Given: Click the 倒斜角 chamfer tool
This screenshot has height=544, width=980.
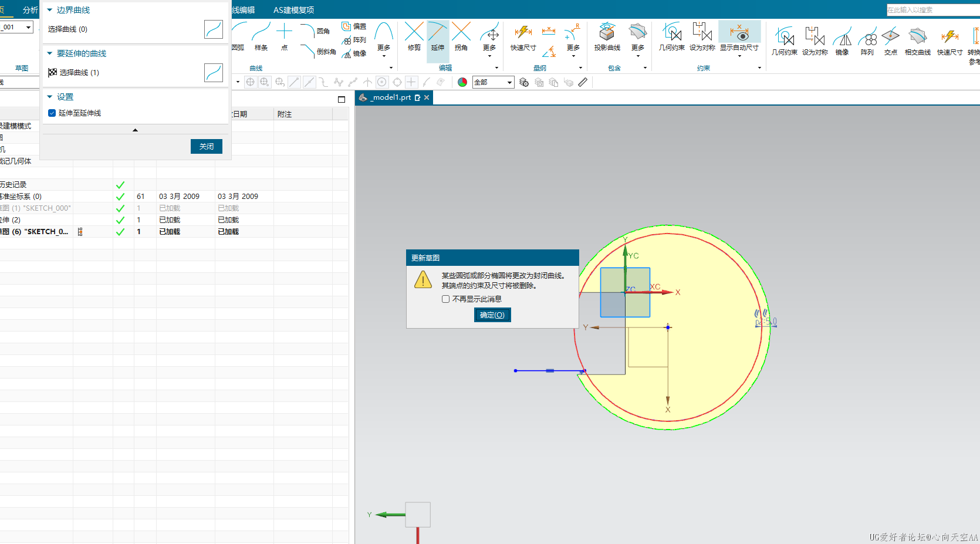Looking at the screenshot, I should coord(318,52).
